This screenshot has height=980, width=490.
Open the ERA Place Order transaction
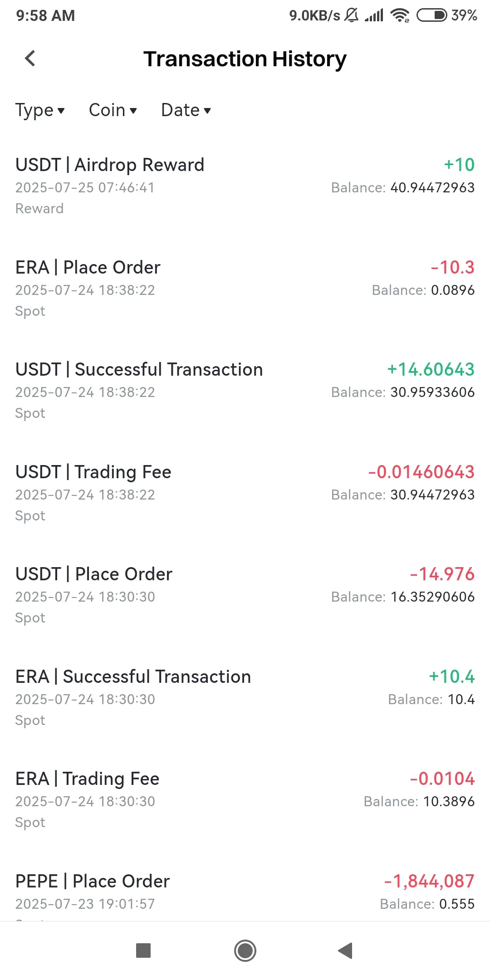point(245,289)
